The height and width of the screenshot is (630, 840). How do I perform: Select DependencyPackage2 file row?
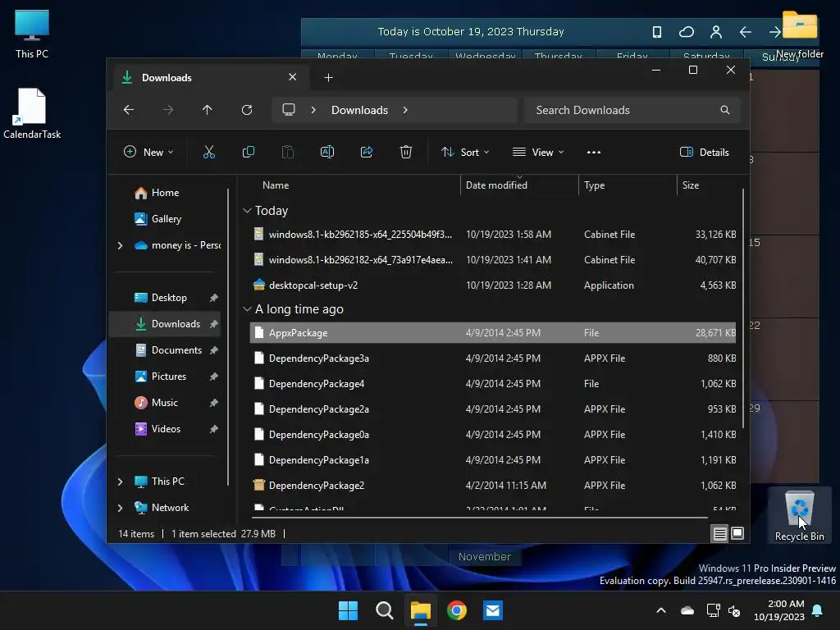click(493, 486)
